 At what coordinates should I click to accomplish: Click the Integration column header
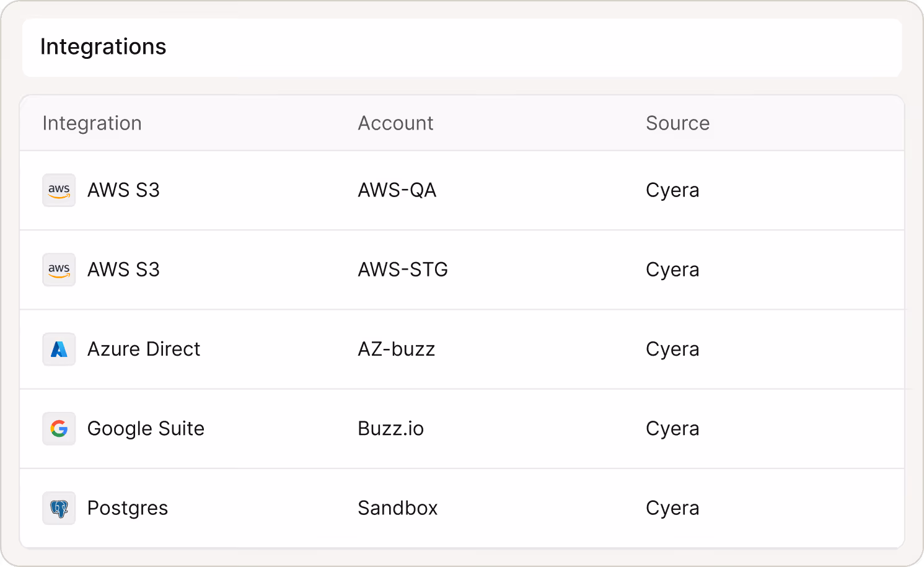pyautogui.click(x=92, y=123)
